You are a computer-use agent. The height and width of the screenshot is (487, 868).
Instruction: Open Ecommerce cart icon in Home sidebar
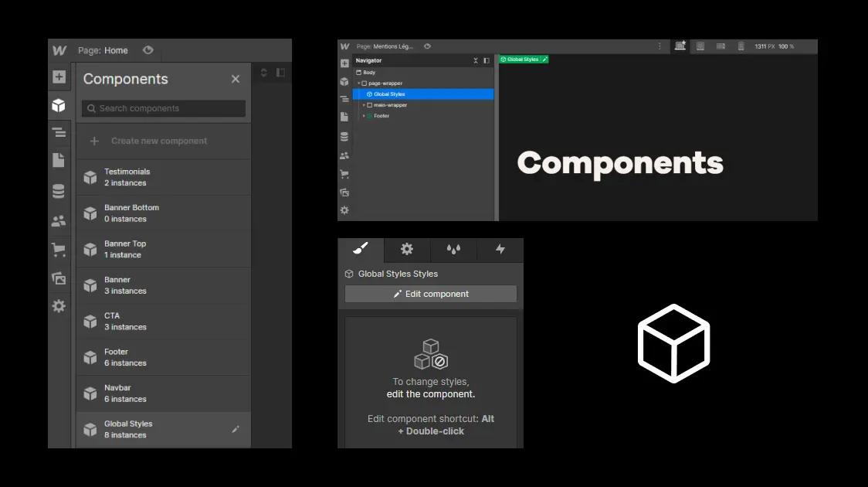click(x=59, y=250)
